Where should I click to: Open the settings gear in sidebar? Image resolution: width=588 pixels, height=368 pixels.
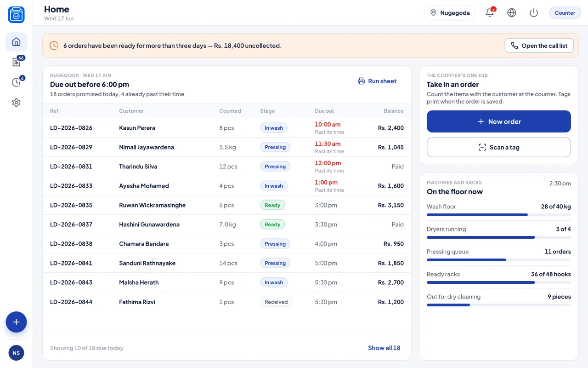click(x=16, y=103)
